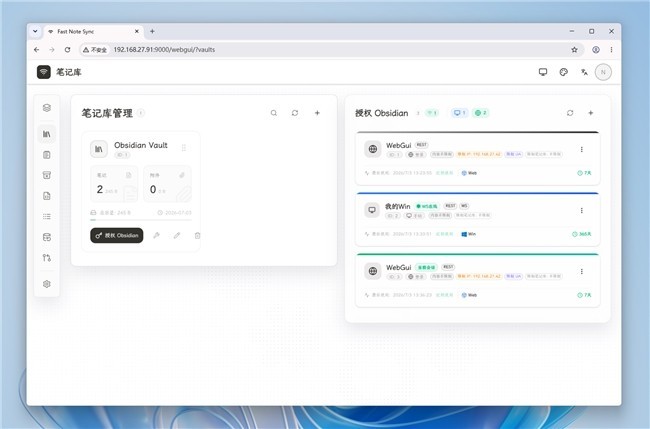650x429 pixels.
Task: Click the Win platform label on 我的Win
Action: tap(468, 234)
